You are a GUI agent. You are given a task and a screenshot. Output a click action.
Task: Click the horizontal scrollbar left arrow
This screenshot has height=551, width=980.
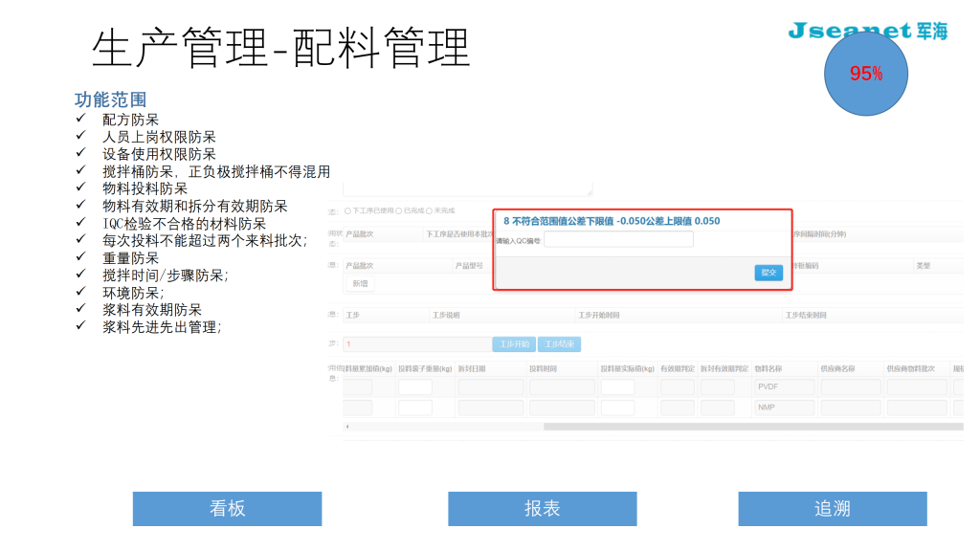click(x=346, y=427)
